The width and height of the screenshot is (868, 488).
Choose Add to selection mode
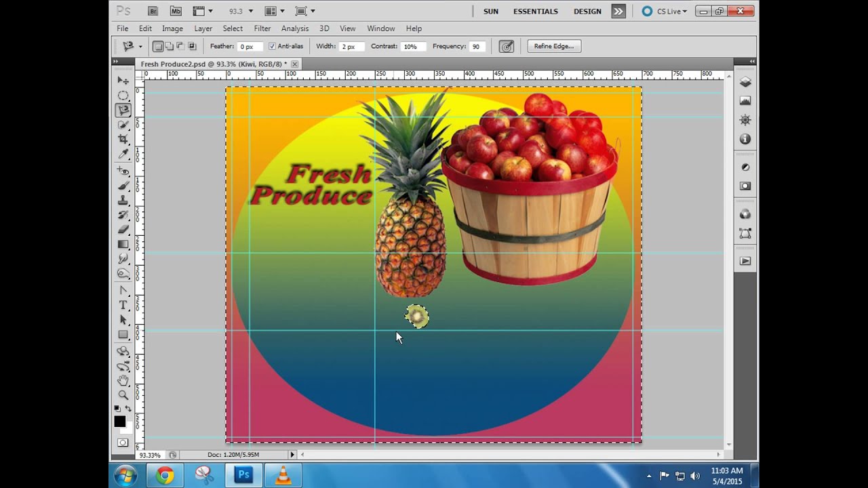[170, 46]
